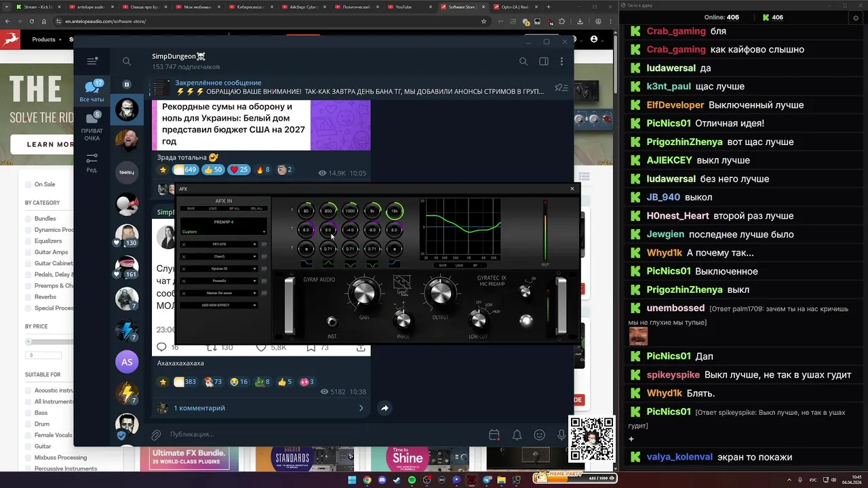Select high-shelf filter shape icon, last band
Image resolution: width=868 pixels, height=488 pixels.
click(395, 264)
